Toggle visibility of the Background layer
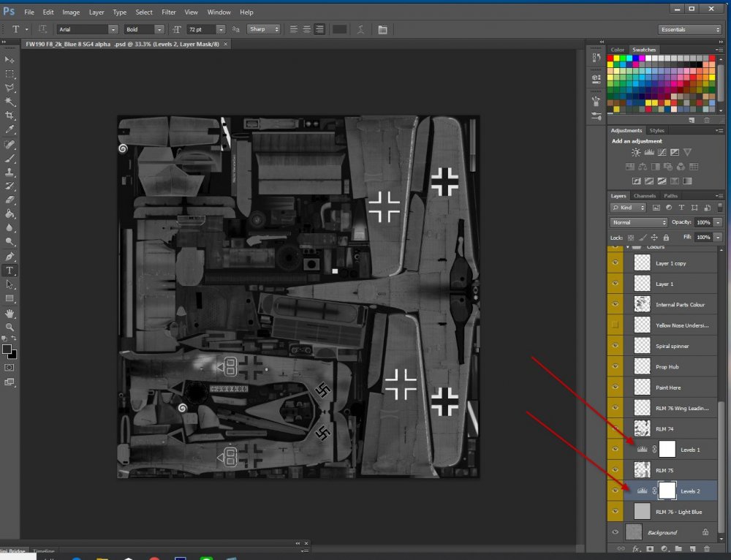The height and width of the screenshot is (560, 731). [615, 532]
